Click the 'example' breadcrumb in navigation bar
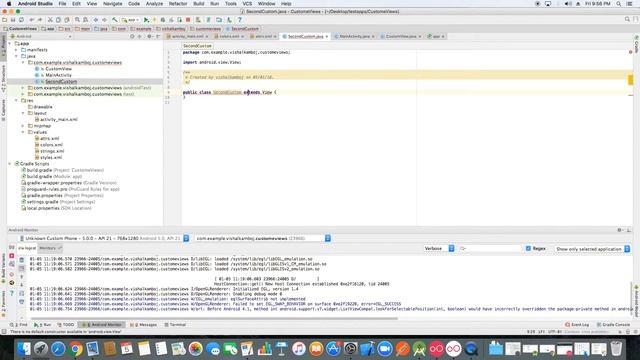This screenshot has width=640, height=360. [x=141, y=29]
